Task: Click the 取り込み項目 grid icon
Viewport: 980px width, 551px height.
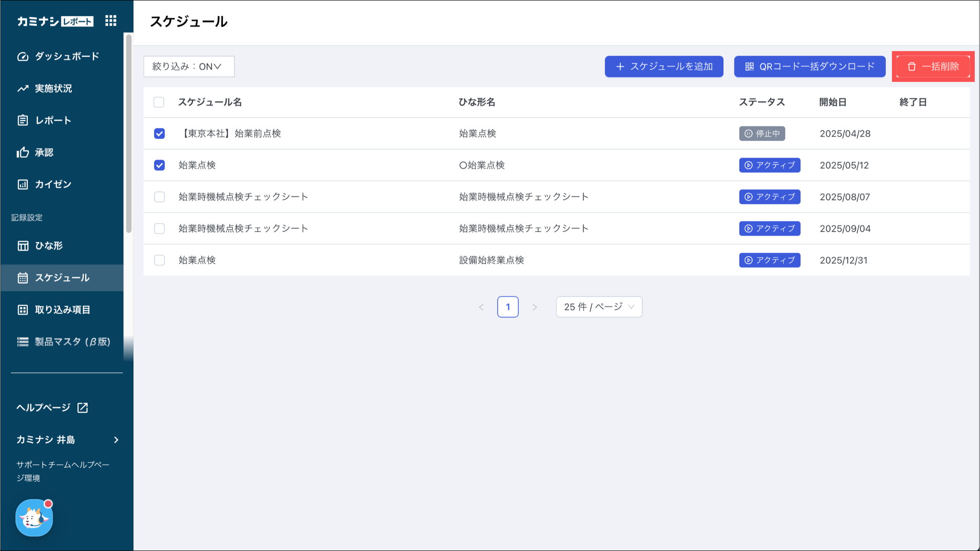Action: tap(23, 310)
